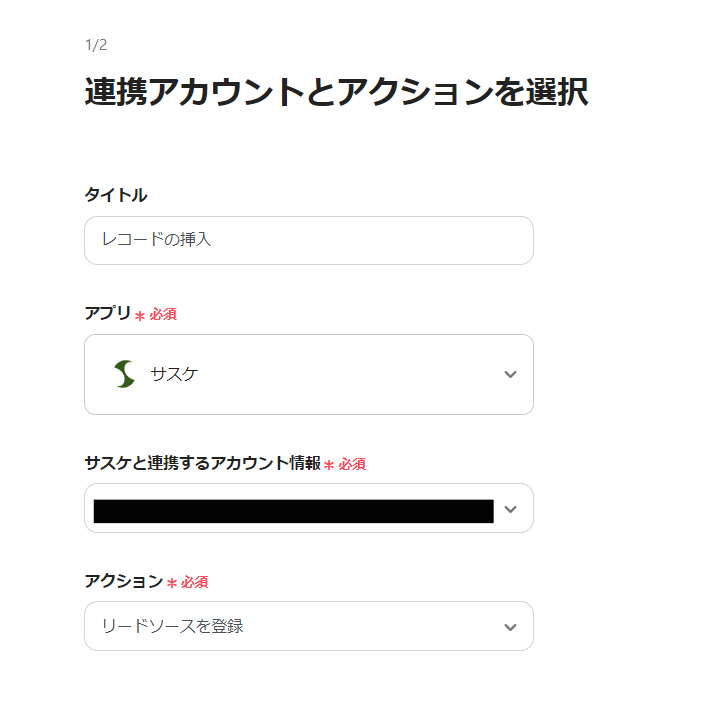The width and height of the screenshot is (716, 707).
Task: Click the 必須 tag next to アクション
Action: click(x=194, y=582)
